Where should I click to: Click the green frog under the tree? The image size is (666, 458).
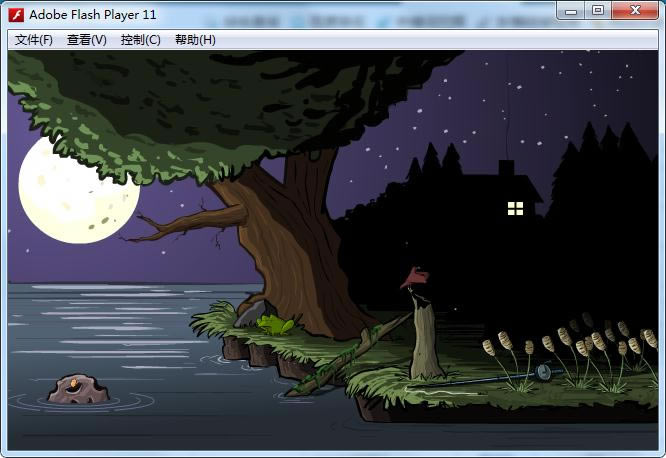273,324
